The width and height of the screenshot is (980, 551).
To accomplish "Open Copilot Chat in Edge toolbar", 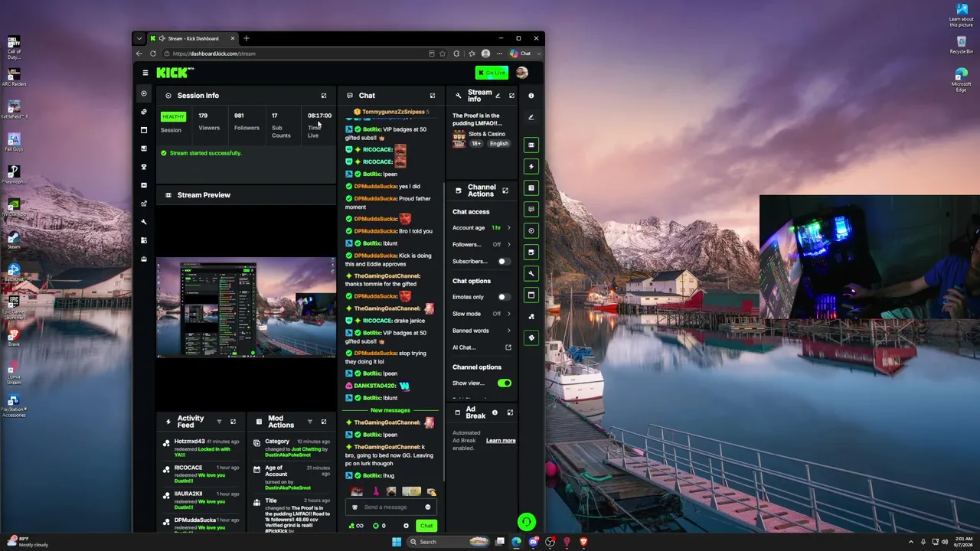I will (521, 54).
